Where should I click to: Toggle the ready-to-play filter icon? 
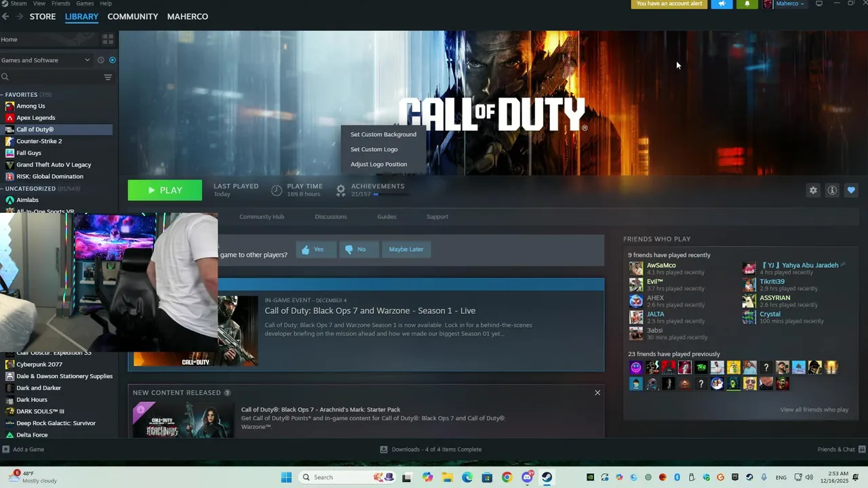[112, 60]
